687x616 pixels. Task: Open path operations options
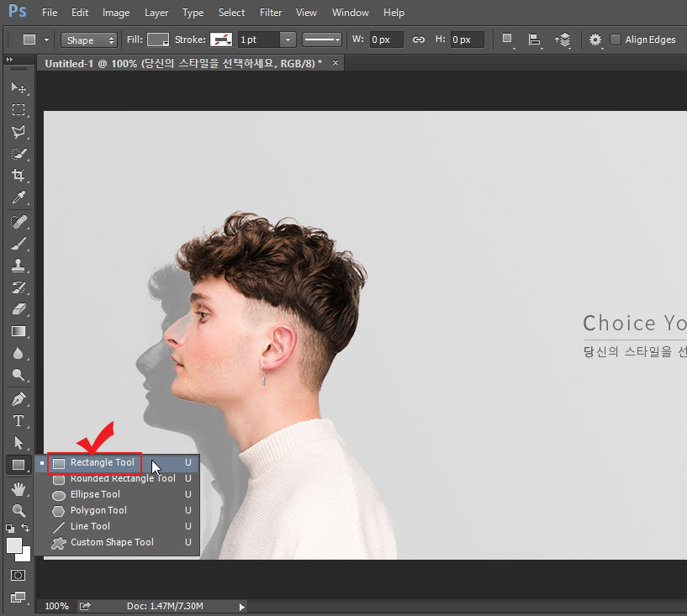coord(507,39)
